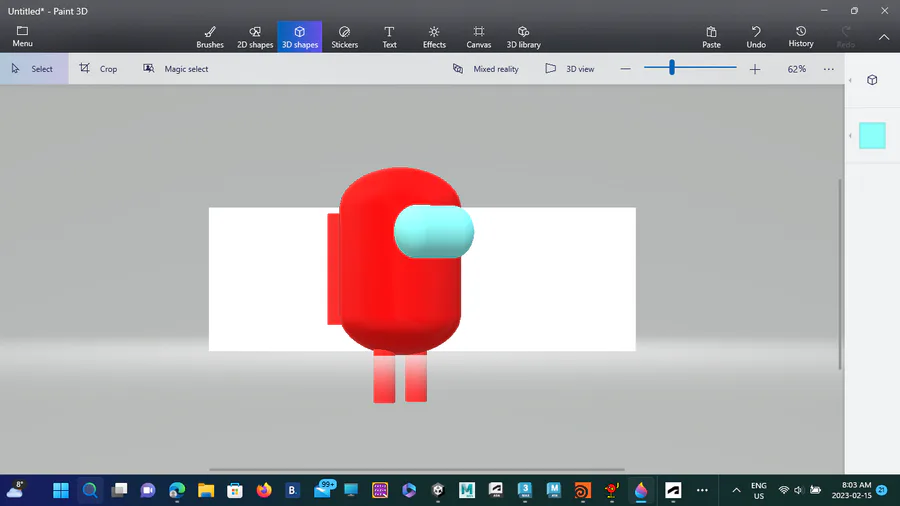Open taskbar overflow ellipsis

702,491
